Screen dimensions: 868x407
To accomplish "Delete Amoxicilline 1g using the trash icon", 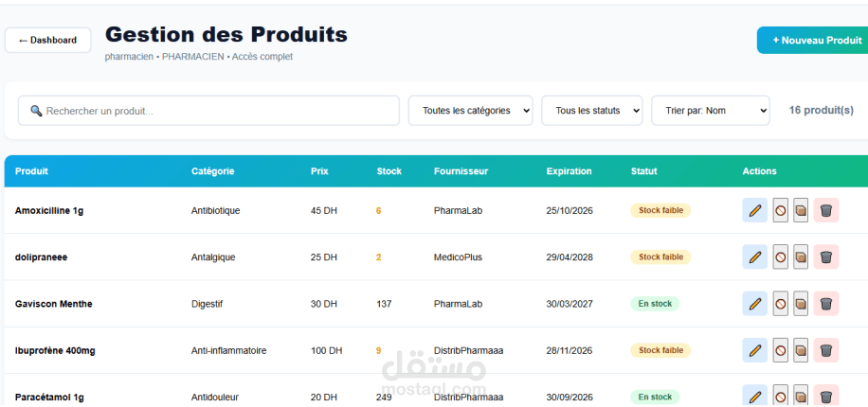I will coord(826,210).
